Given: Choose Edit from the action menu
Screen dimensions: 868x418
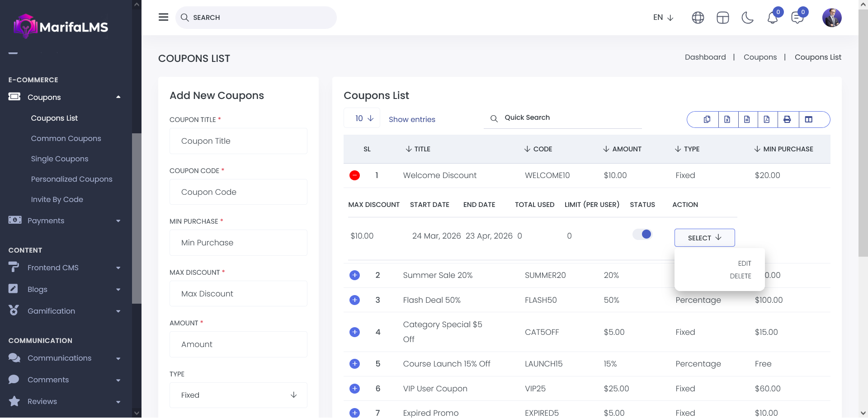Looking at the screenshot, I should point(744,263).
